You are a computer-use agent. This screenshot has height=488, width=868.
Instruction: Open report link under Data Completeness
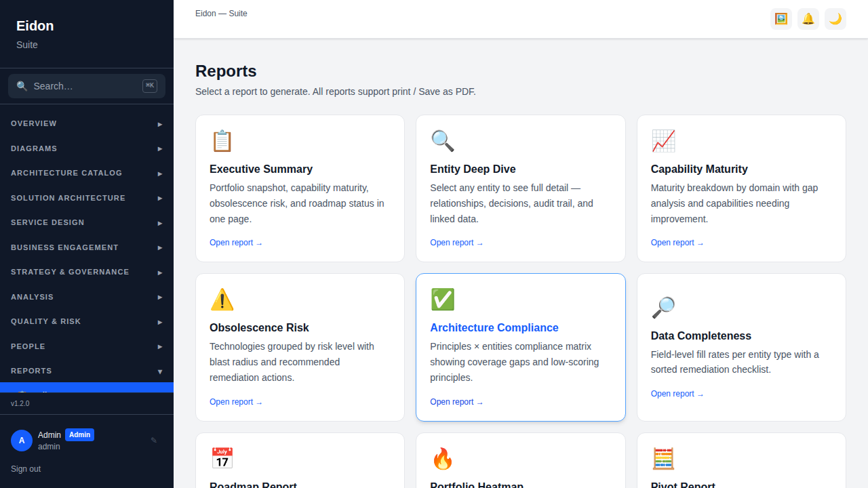(677, 394)
